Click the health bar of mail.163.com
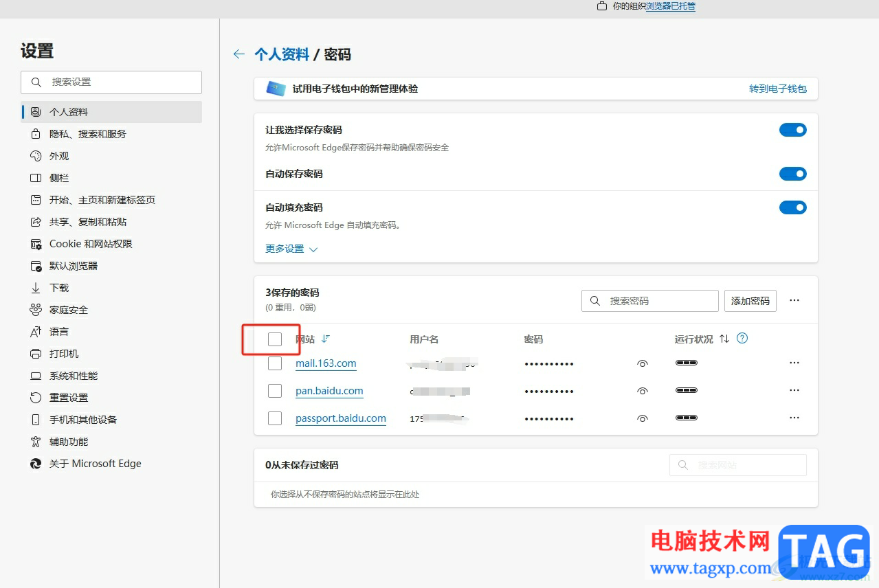Screen dimensions: 879x588 coord(687,363)
